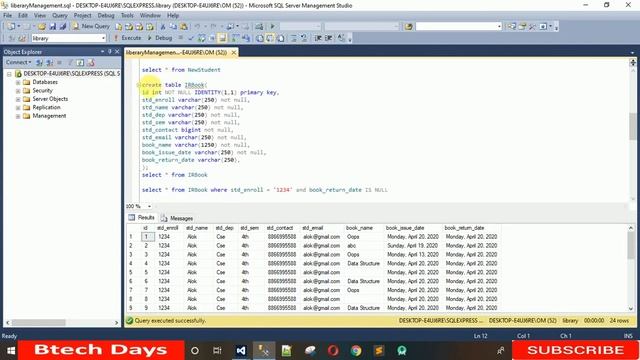640x360 pixels.
Task: Click the Task View taskbar icon
Action: coord(217,351)
